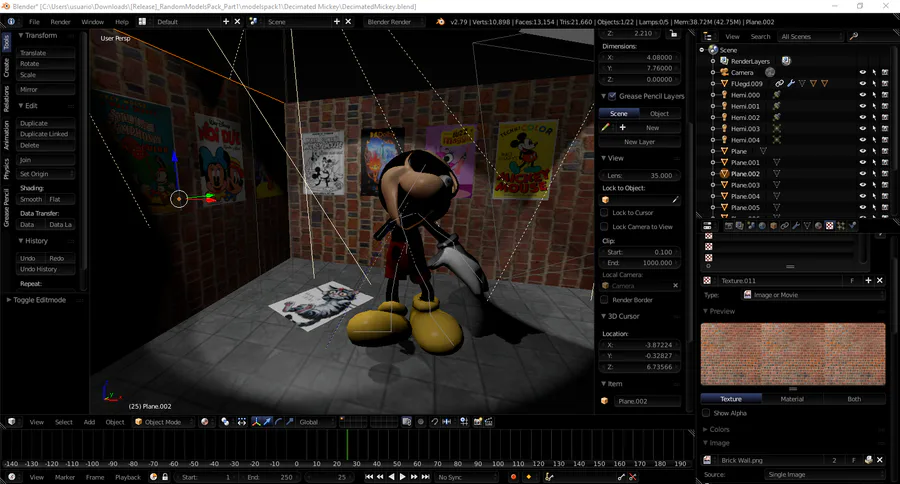The height and width of the screenshot is (484, 900).
Task: Open the timeline Playback menu
Action: (127, 477)
